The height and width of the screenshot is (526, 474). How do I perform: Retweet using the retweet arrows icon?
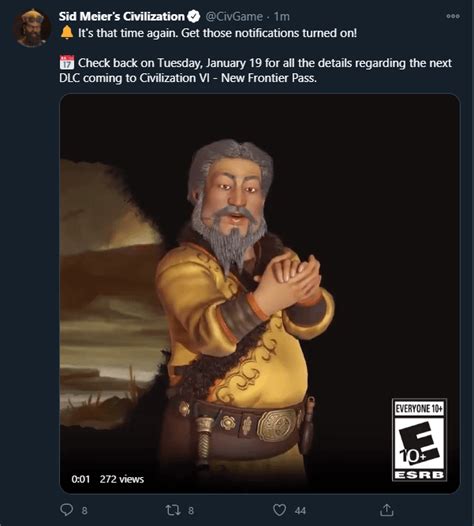(x=173, y=510)
